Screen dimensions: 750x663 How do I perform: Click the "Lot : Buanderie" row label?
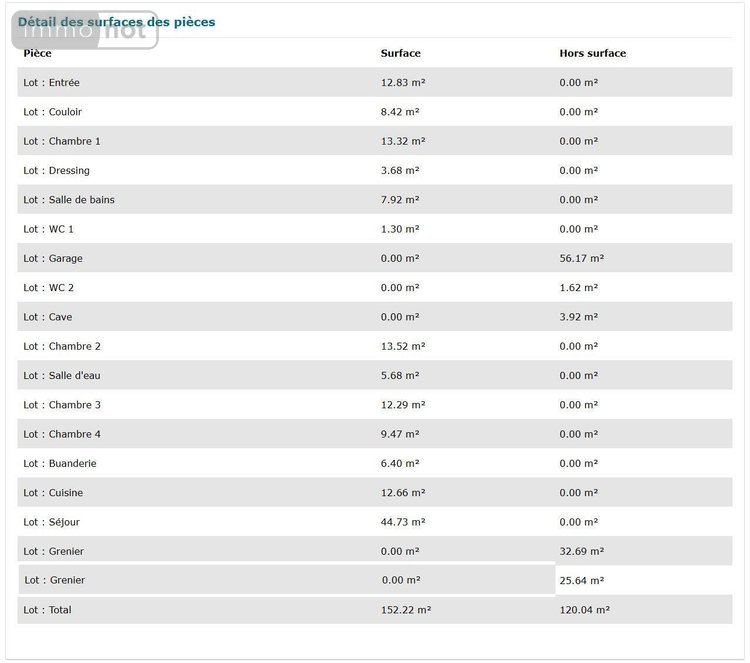coord(60,464)
